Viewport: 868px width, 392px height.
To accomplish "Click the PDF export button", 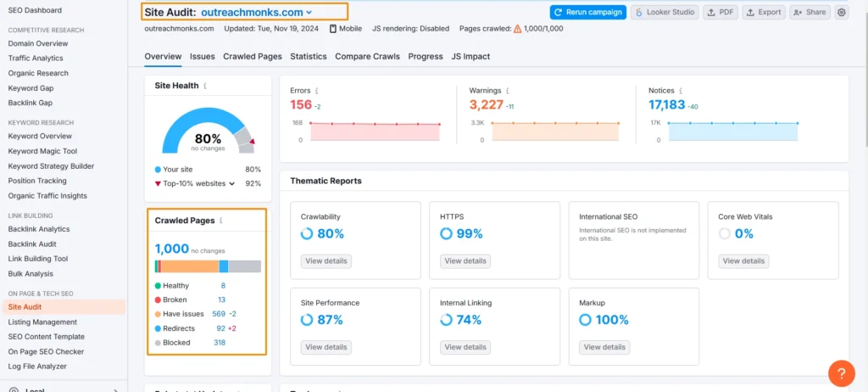I will 721,12.
